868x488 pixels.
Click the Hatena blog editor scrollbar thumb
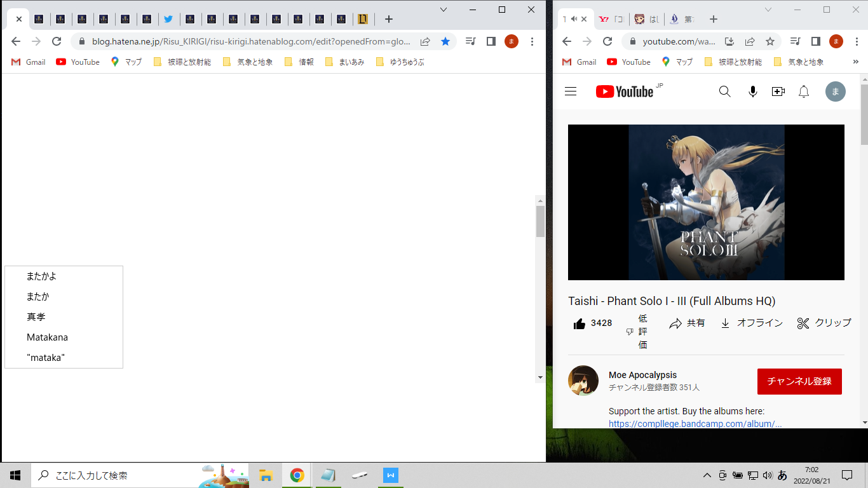[540, 221]
